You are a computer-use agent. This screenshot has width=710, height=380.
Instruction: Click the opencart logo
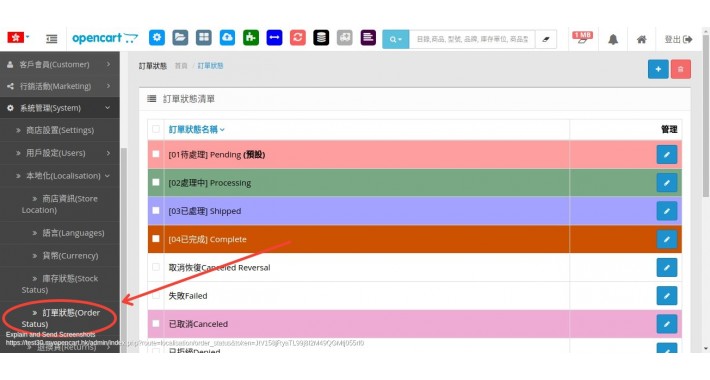tap(105, 38)
